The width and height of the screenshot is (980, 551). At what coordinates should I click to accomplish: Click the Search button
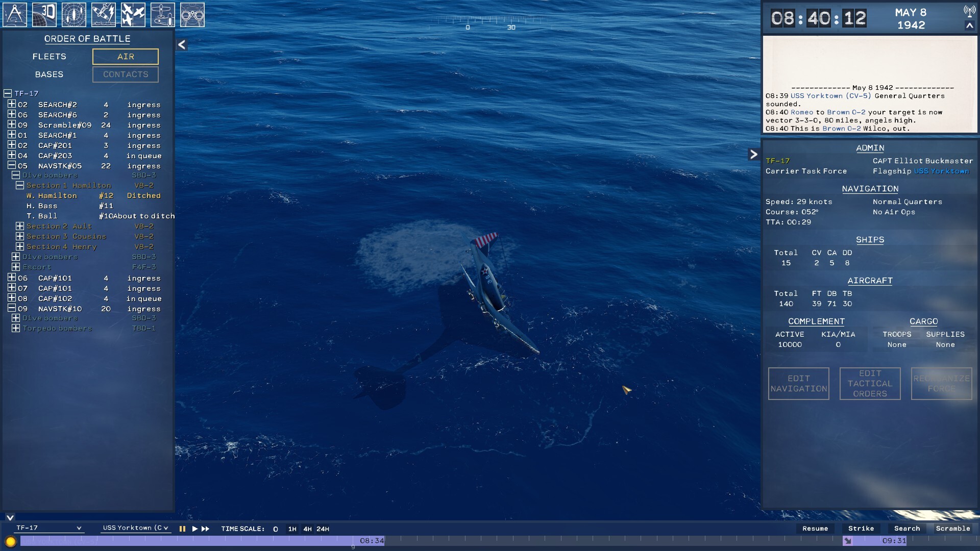907,529
